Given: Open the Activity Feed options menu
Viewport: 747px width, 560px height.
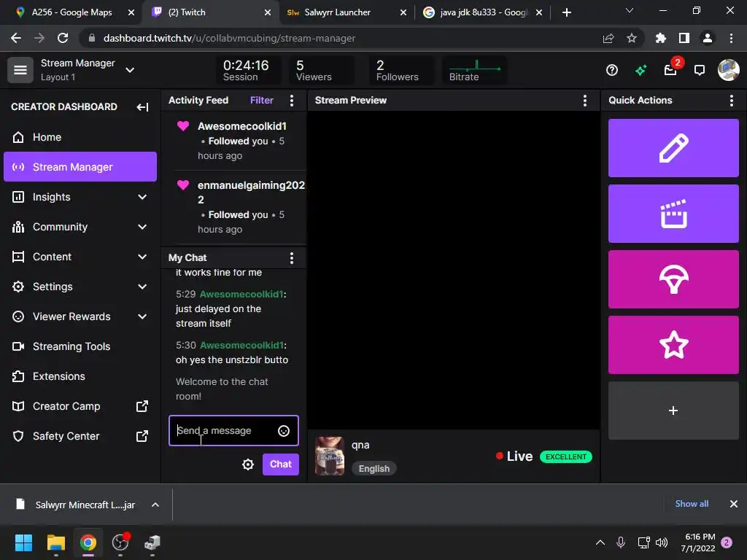Looking at the screenshot, I should click(292, 101).
